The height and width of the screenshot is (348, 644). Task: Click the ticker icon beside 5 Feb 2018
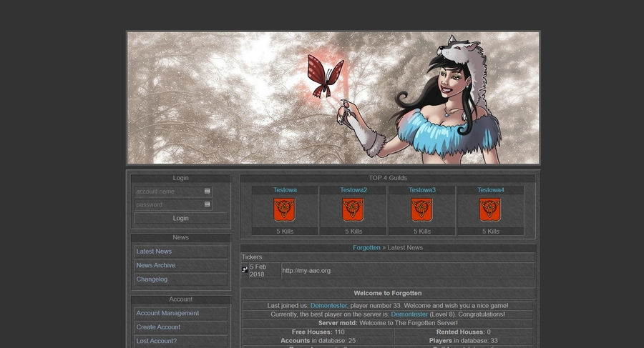click(x=245, y=269)
